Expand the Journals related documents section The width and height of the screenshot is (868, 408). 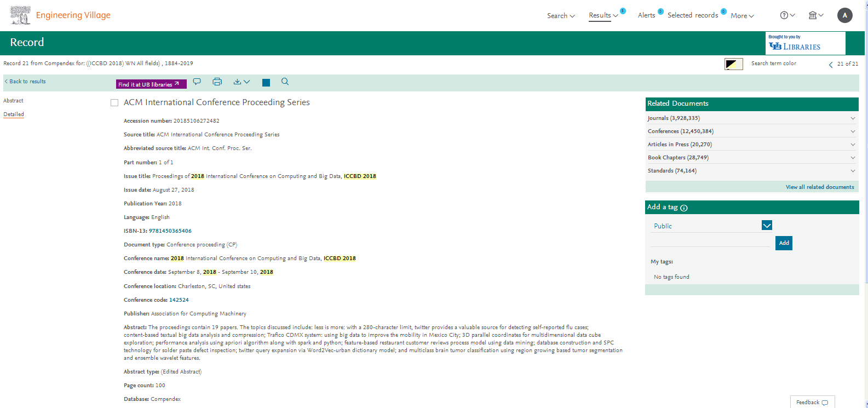(x=852, y=118)
